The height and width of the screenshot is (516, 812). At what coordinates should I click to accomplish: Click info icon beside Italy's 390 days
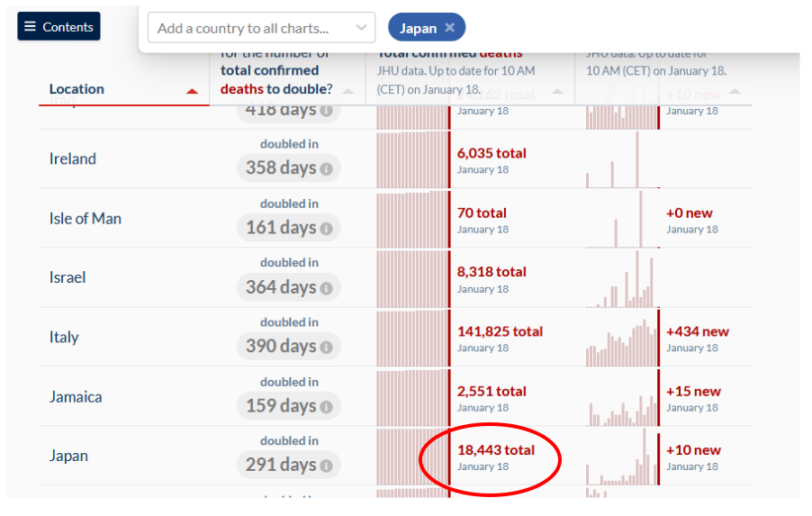click(x=326, y=348)
